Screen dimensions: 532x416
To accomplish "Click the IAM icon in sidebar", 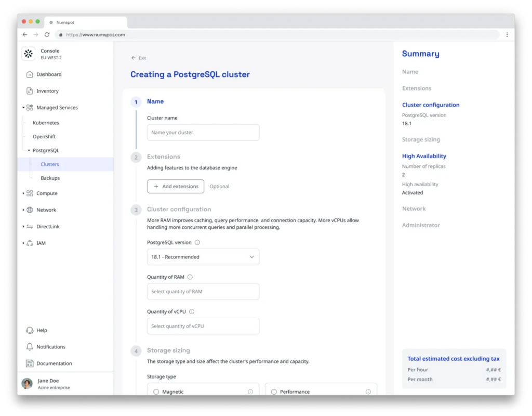I will 30,243.
